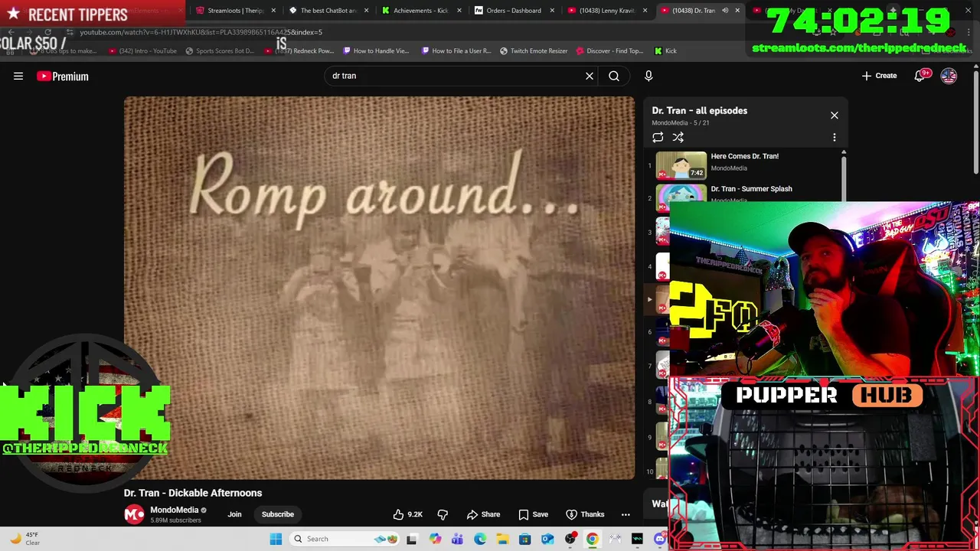Go to YouTube Premium home logo
980x551 pixels.
63,76
